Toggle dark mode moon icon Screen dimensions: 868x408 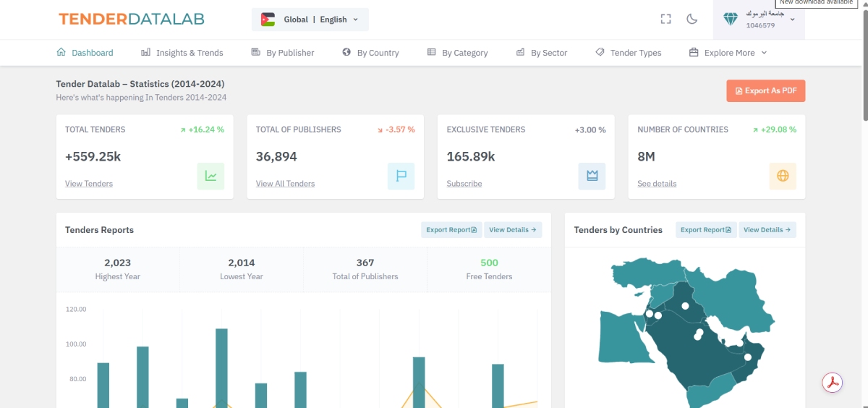point(692,20)
